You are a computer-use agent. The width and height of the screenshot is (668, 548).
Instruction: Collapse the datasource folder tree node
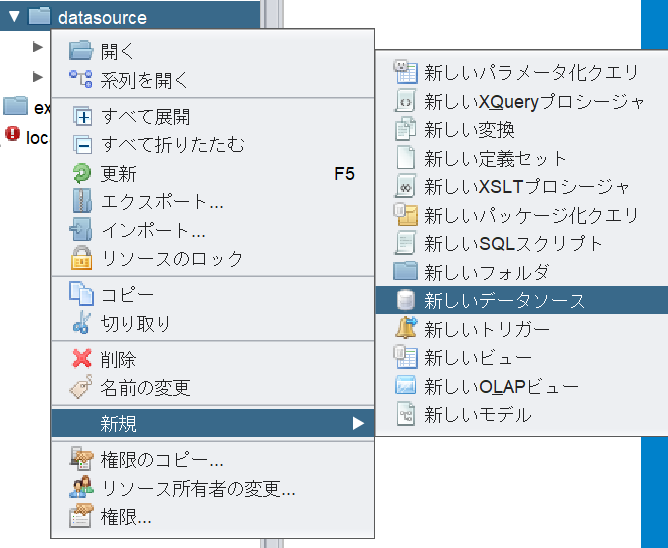click(14, 17)
